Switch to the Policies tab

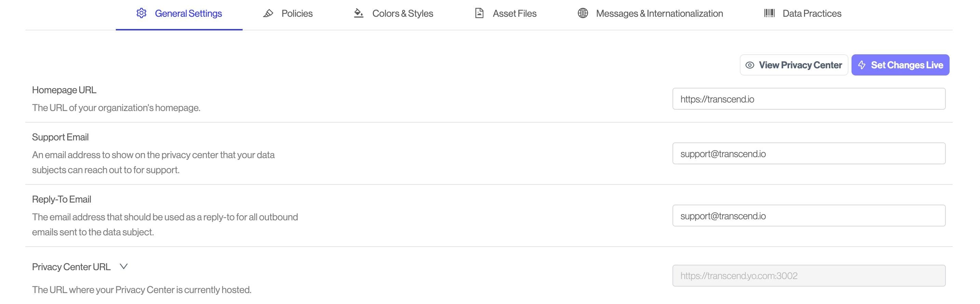click(x=297, y=14)
